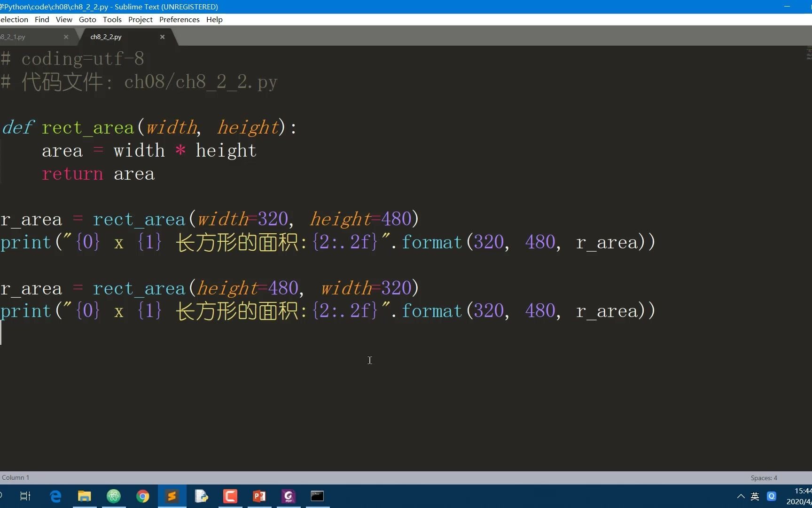Open the Help menu
Screen dimensions: 812x508
(214, 19)
